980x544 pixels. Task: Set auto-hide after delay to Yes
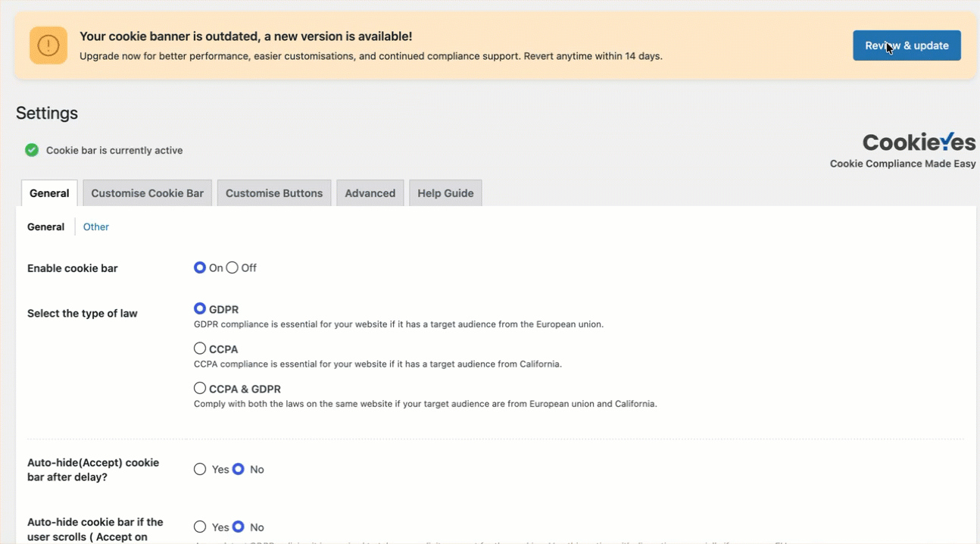(x=200, y=469)
